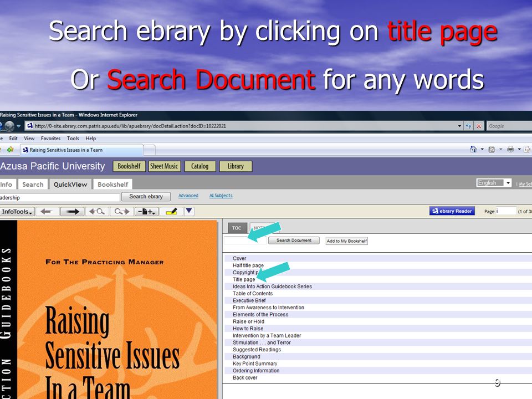Screen dimensions: 532x399
Task: Expand the Print options arrow
Action: (519, 149)
